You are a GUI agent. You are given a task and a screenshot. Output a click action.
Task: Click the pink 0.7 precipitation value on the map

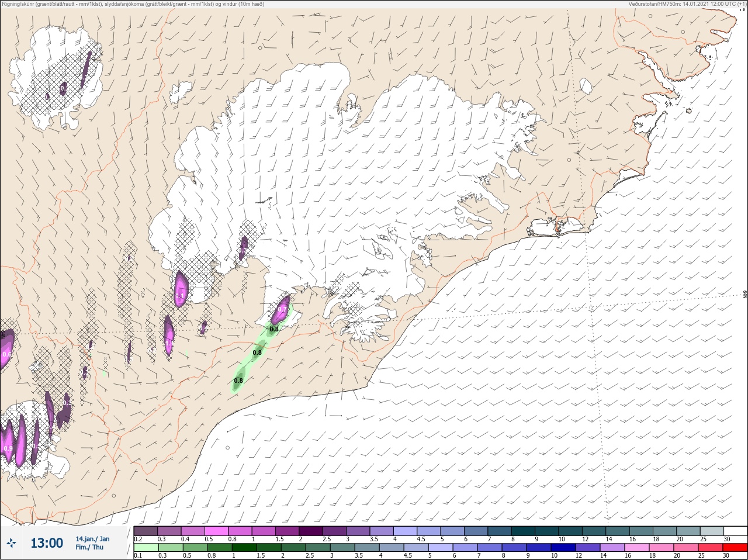(x=283, y=309)
